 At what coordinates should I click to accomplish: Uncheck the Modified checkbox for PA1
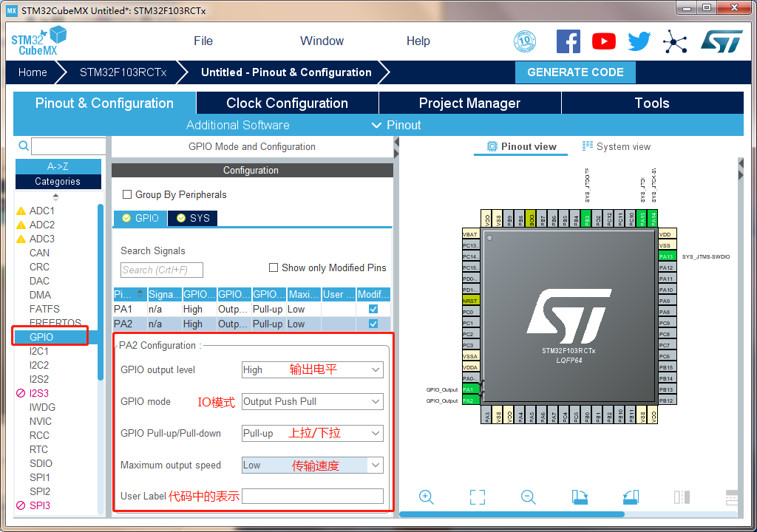tap(372, 309)
